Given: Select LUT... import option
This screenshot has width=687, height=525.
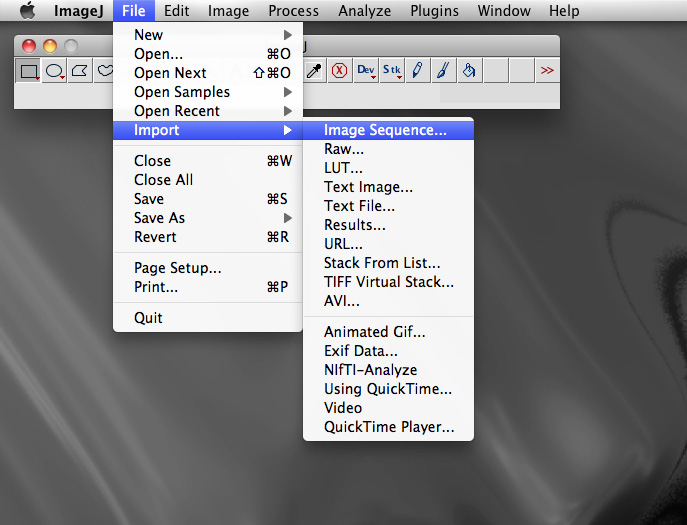Looking at the screenshot, I should coord(388,168).
